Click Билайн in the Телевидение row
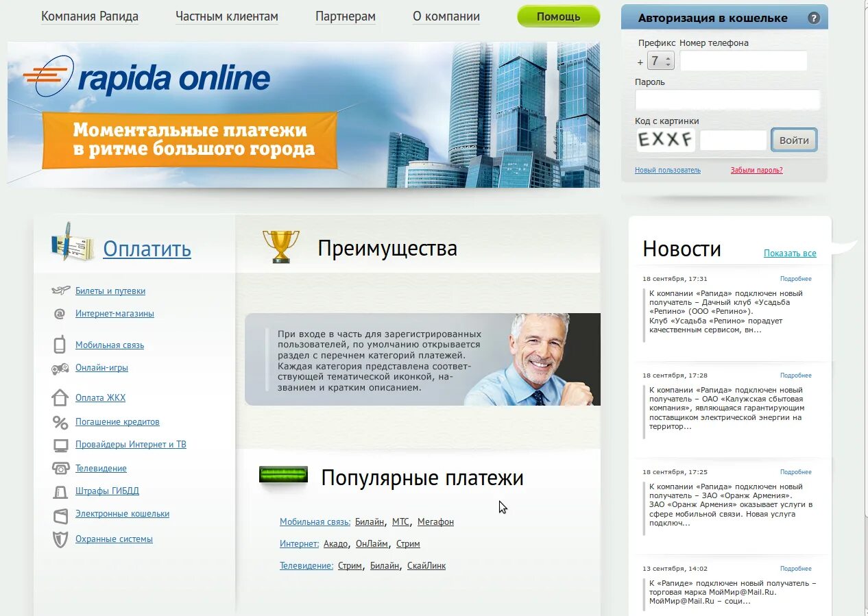Viewport: 868px width, 616px height. [x=385, y=566]
